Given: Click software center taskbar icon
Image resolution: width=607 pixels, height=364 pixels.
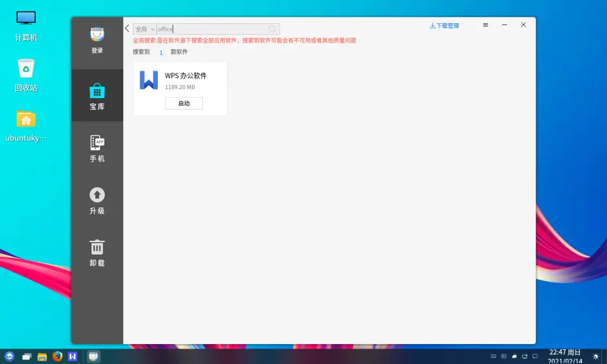Looking at the screenshot, I should coord(93,356).
